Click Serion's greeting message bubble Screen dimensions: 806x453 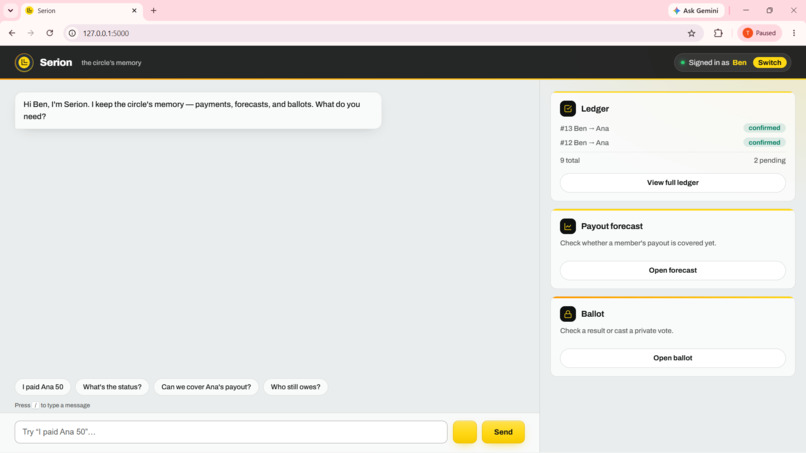pyautogui.click(x=198, y=111)
